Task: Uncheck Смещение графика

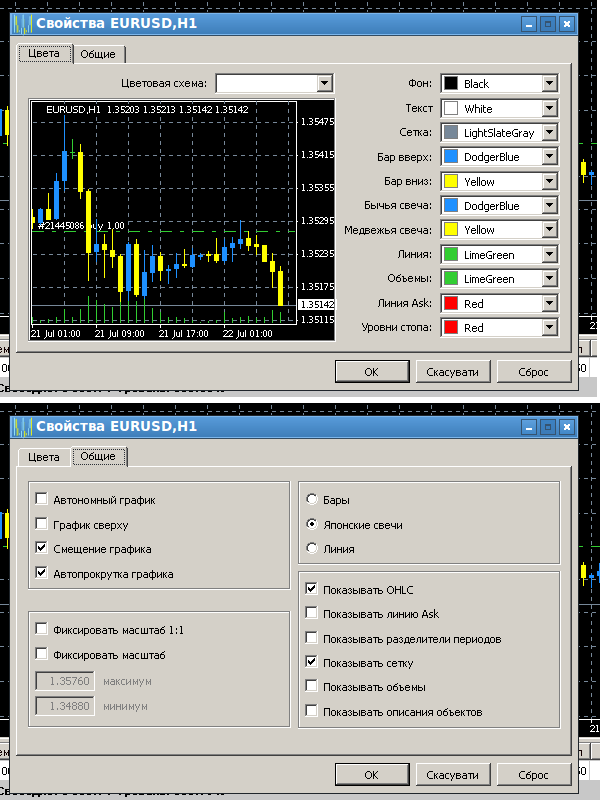Action: coord(41,547)
